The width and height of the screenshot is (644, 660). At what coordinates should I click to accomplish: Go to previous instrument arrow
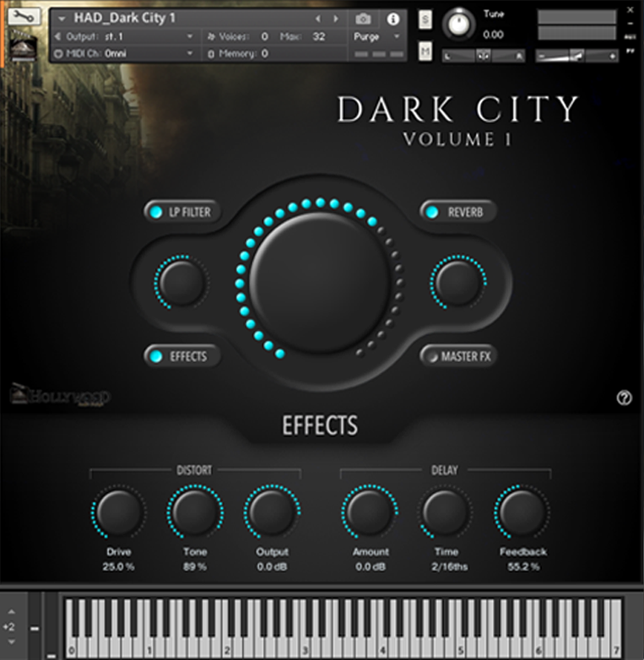(318, 19)
